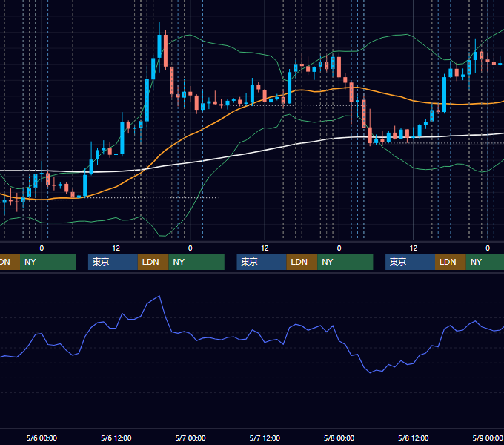
Task: Click the 5/8 00:00 date label
Action: tap(339, 438)
